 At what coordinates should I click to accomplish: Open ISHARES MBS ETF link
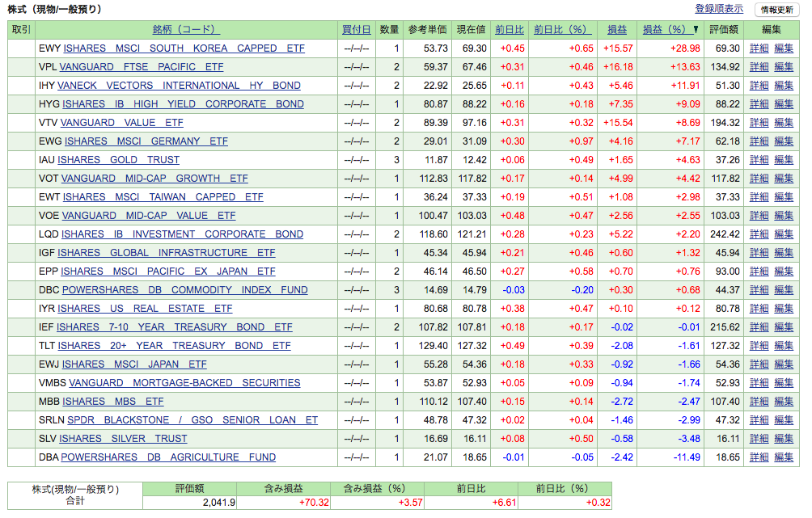click(113, 402)
